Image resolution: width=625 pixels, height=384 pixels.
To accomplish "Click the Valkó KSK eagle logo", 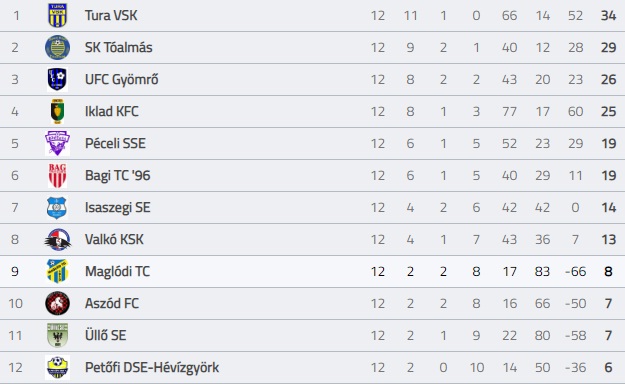I will coord(57,239).
